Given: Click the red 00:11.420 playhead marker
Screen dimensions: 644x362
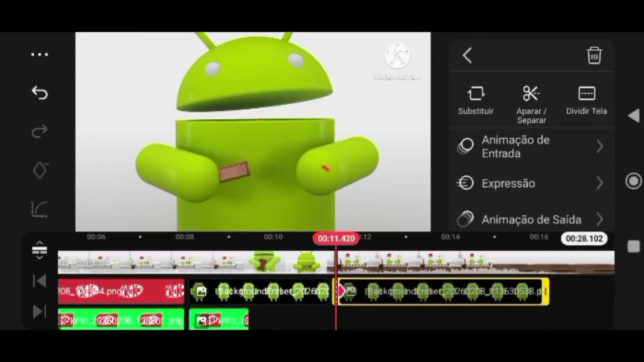Looking at the screenshot, I should click(x=336, y=238).
